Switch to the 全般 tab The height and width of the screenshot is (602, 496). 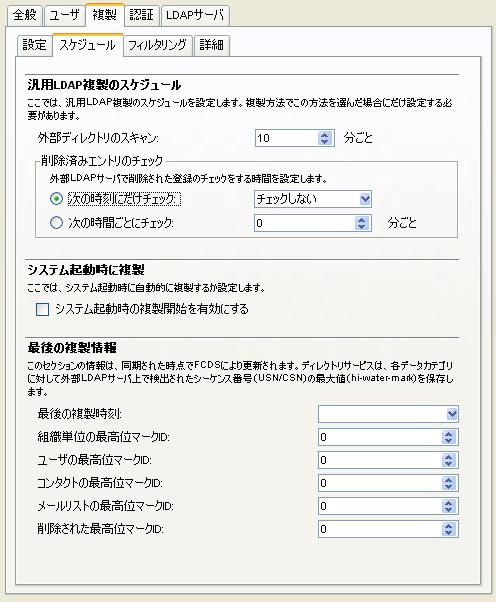[x=25, y=15]
